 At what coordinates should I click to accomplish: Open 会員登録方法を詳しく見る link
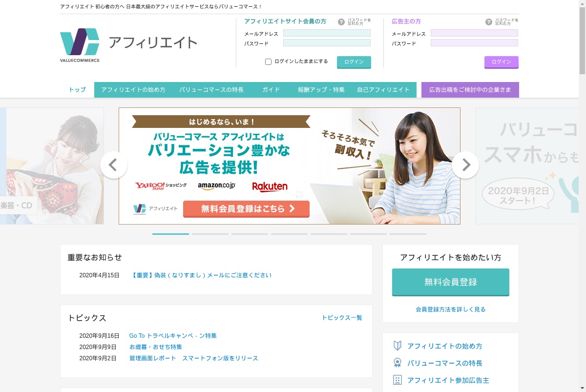coord(451,309)
